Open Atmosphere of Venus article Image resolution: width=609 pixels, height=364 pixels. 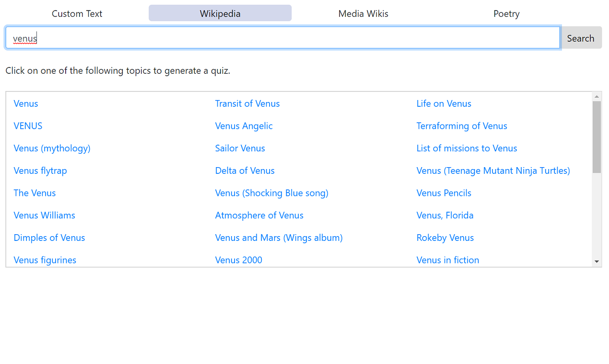pyautogui.click(x=259, y=215)
